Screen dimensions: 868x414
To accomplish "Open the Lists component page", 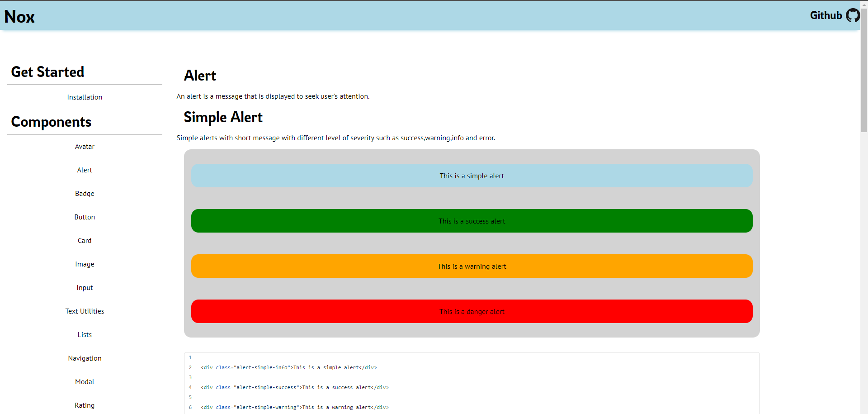I will pos(85,335).
